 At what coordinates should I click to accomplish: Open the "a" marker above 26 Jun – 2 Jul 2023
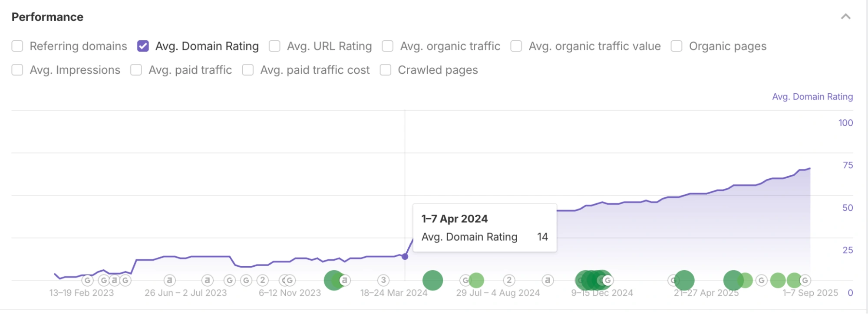tap(169, 280)
